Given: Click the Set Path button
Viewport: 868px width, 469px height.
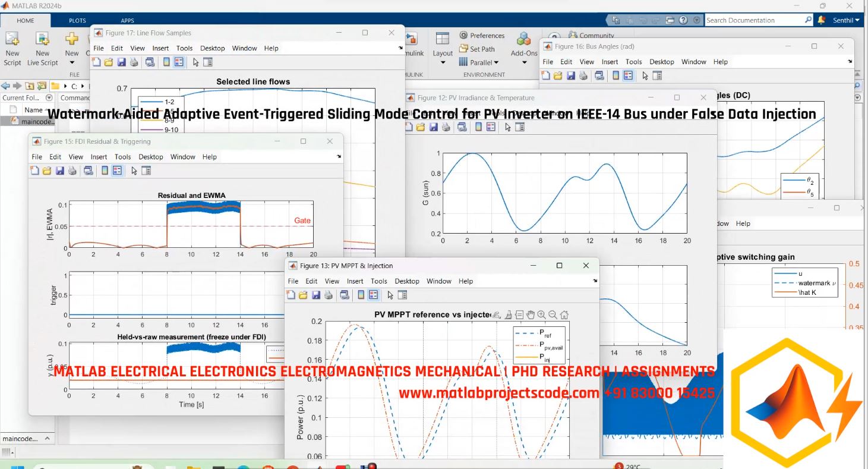Looking at the screenshot, I should [x=479, y=48].
